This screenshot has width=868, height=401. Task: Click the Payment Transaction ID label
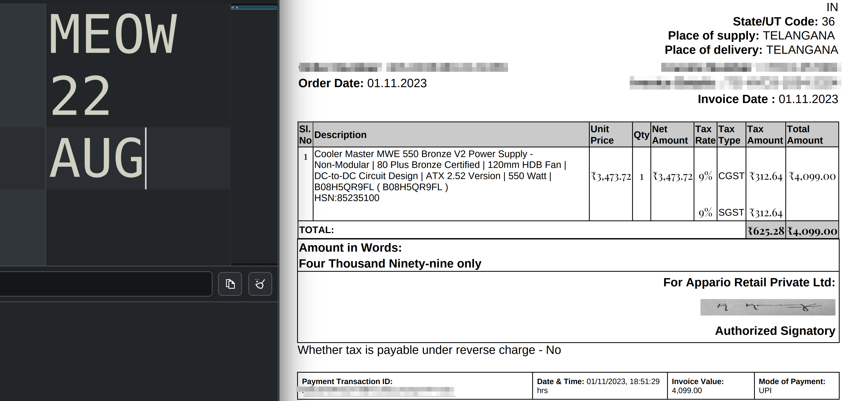(x=347, y=381)
